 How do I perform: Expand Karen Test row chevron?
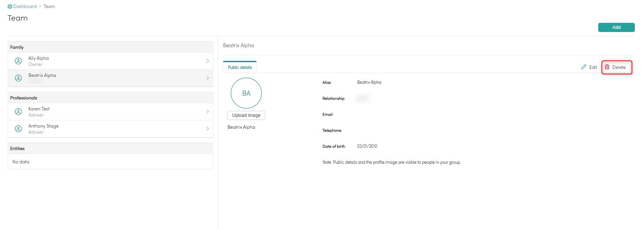pyautogui.click(x=208, y=112)
